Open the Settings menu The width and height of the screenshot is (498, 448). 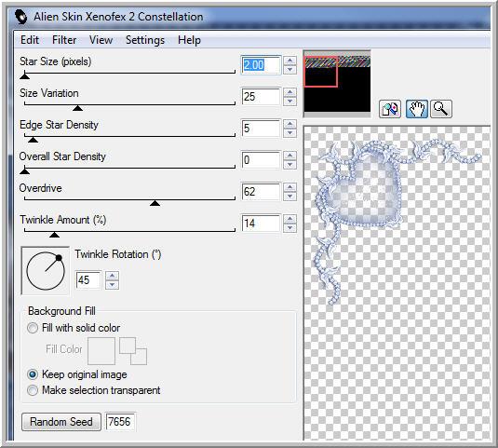(145, 40)
